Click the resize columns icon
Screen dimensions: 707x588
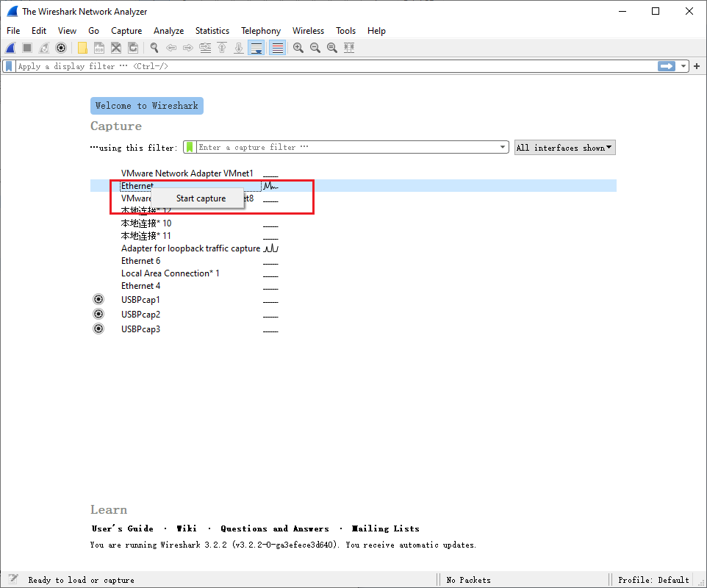[x=349, y=48]
